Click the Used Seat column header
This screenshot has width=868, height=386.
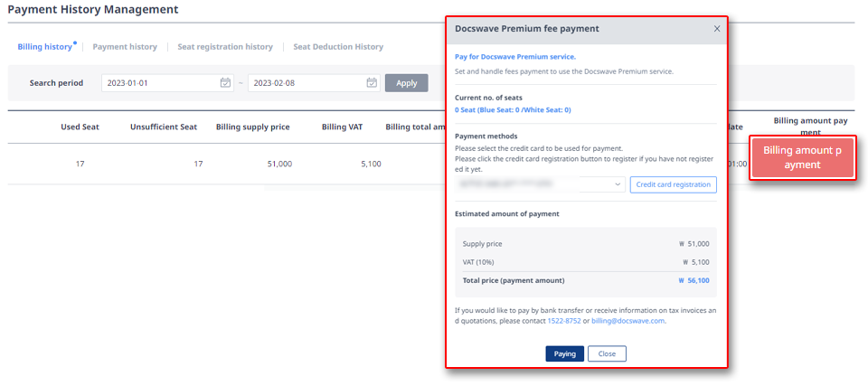[x=80, y=127]
